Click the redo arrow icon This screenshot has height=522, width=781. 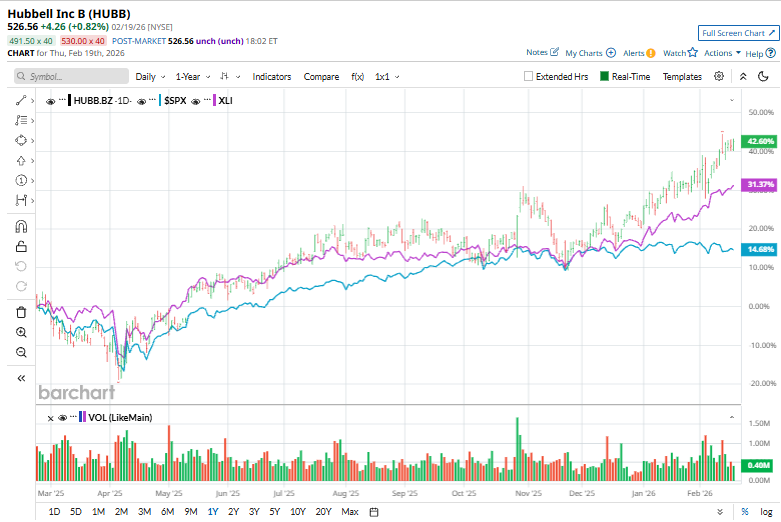pyautogui.click(x=21, y=286)
